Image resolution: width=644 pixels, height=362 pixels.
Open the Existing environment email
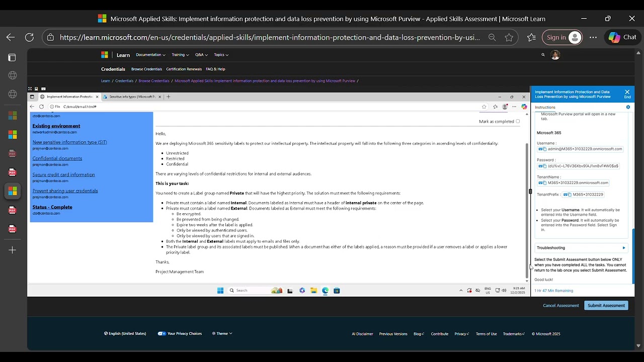pyautogui.click(x=56, y=126)
